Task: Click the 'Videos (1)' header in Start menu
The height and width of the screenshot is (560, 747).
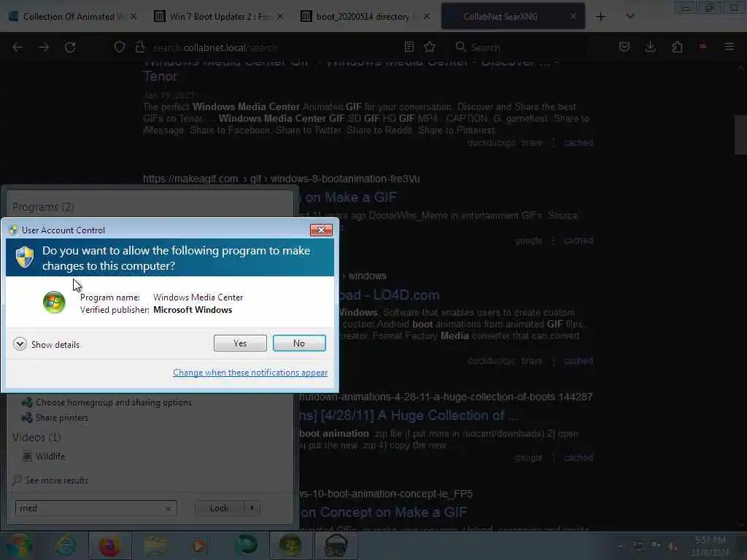Action: (x=36, y=437)
